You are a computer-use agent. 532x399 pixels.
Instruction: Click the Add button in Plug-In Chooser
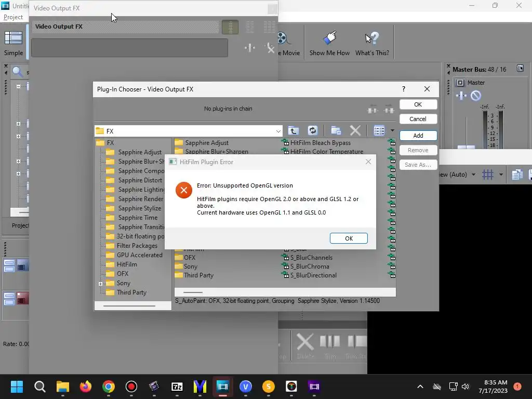[x=418, y=136]
